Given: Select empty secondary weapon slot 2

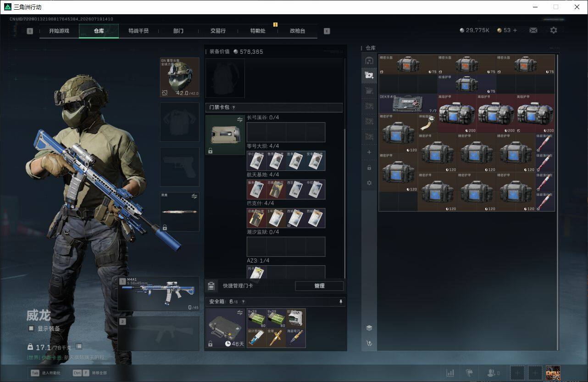Looking at the screenshot, I should 159,334.
